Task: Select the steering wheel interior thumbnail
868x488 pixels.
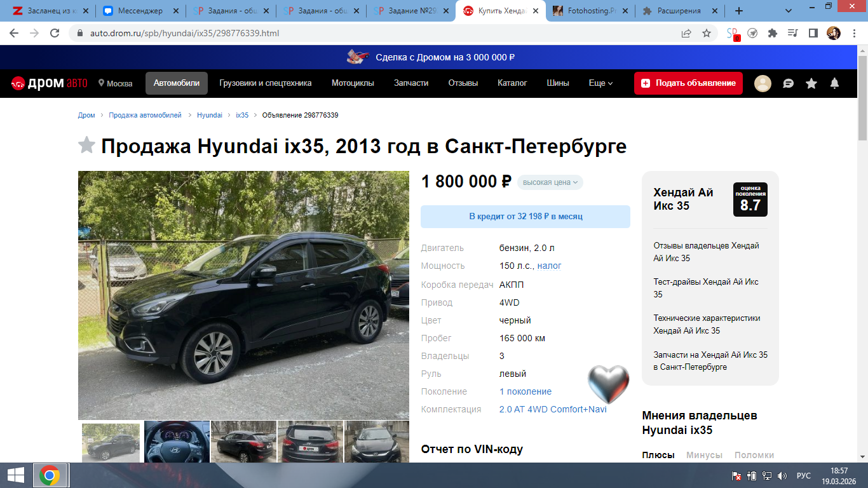Action: [x=177, y=442]
